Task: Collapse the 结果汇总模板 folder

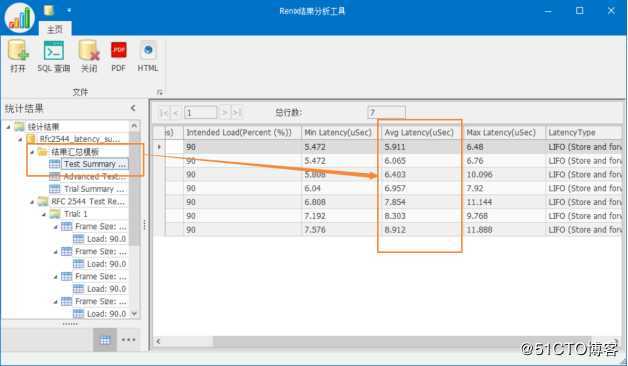Action: (x=32, y=152)
